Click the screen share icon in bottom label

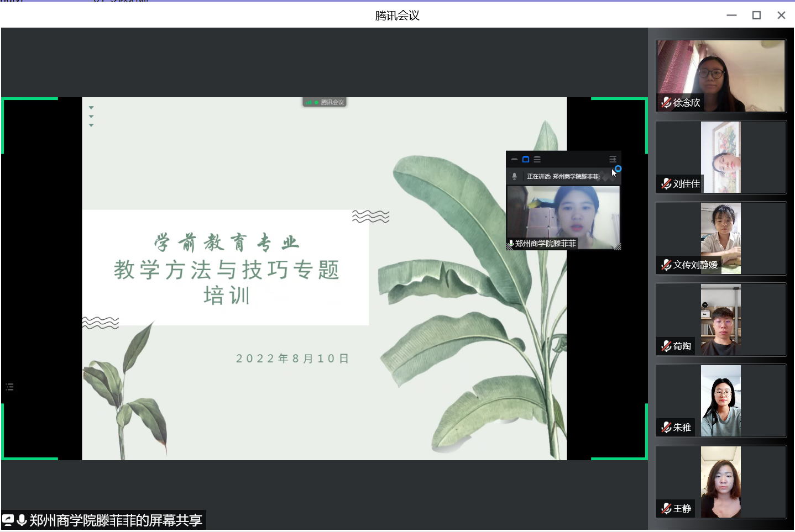pos(8,520)
